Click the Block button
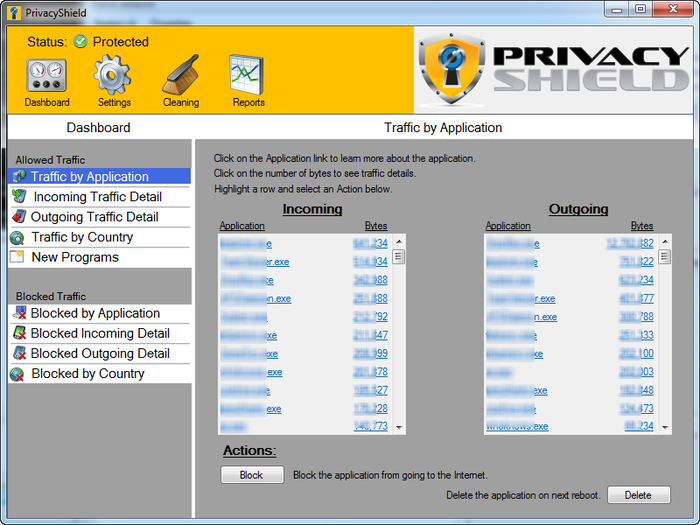The width and height of the screenshot is (700, 525). pyautogui.click(x=252, y=475)
